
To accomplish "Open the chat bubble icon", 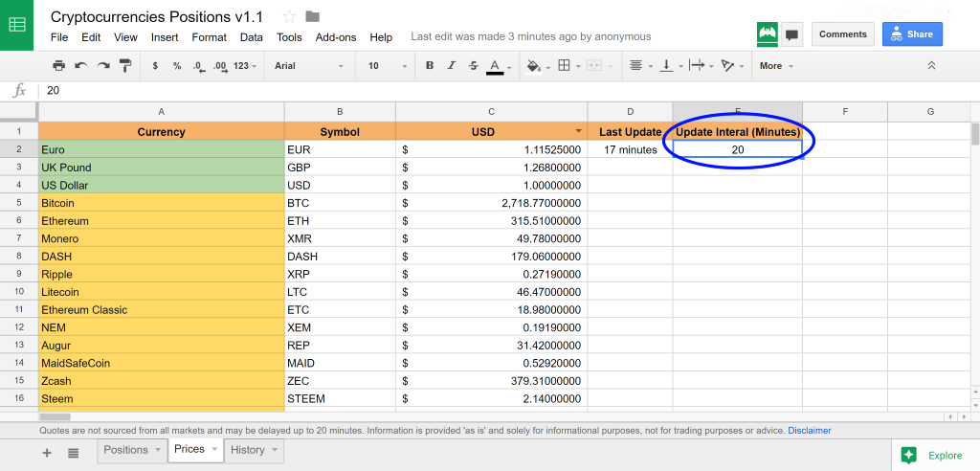I will click(x=791, y=34).
